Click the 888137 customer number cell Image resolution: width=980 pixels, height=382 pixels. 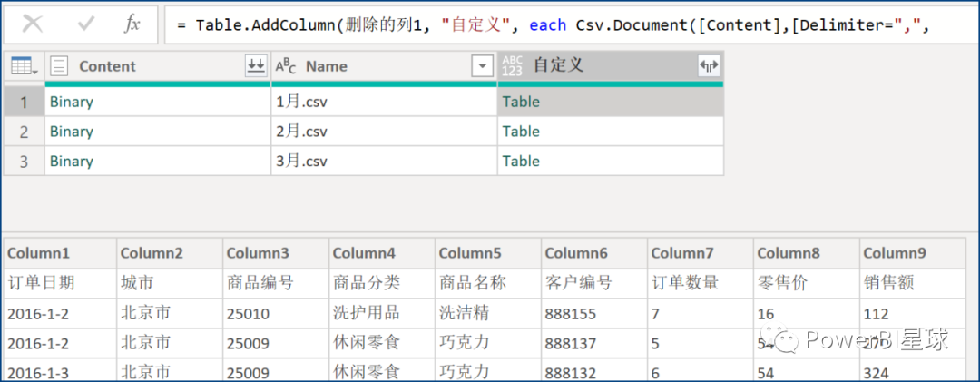point(594,343)
